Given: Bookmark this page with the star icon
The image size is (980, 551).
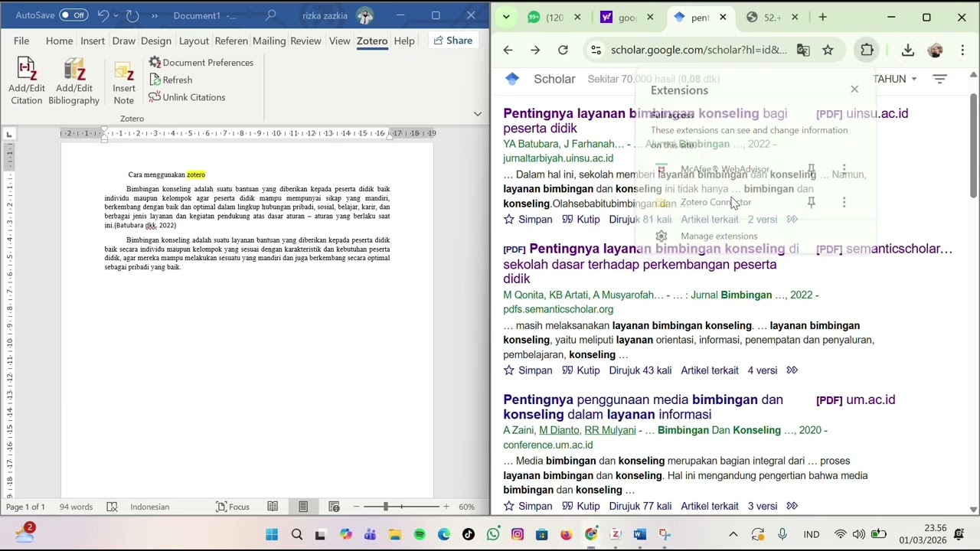Looking at the screenshot, I should pos(828,50).
